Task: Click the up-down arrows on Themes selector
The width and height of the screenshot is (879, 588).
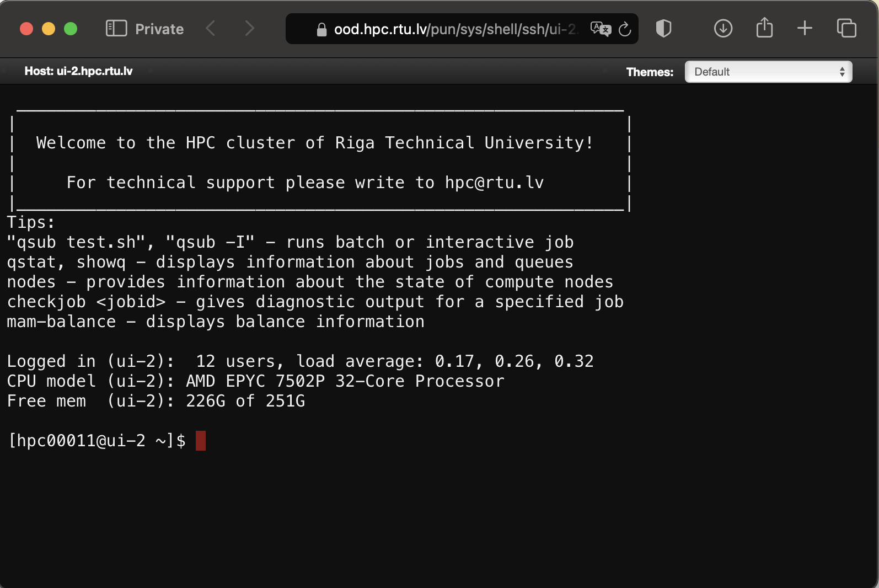Action: [842, 72]
